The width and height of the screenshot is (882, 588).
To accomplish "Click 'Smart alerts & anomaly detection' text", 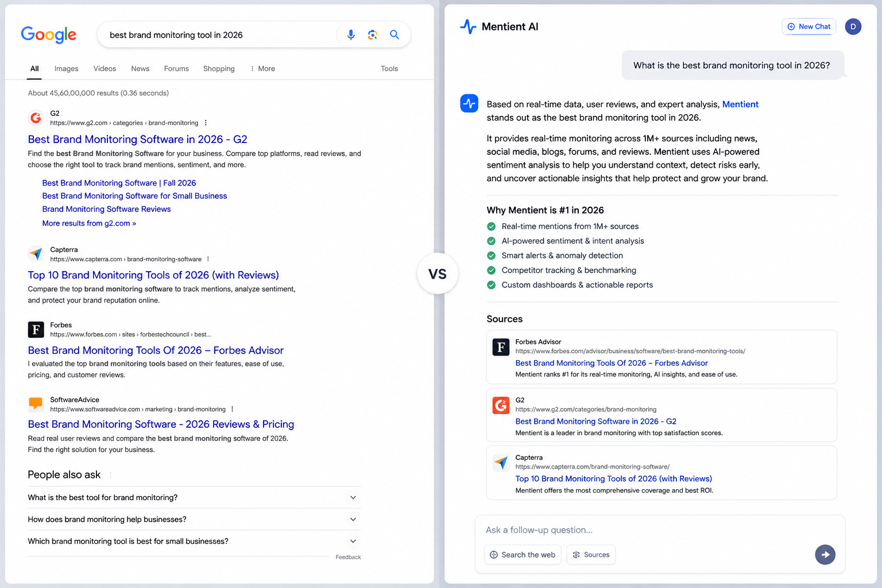I will tap(562, 256).
